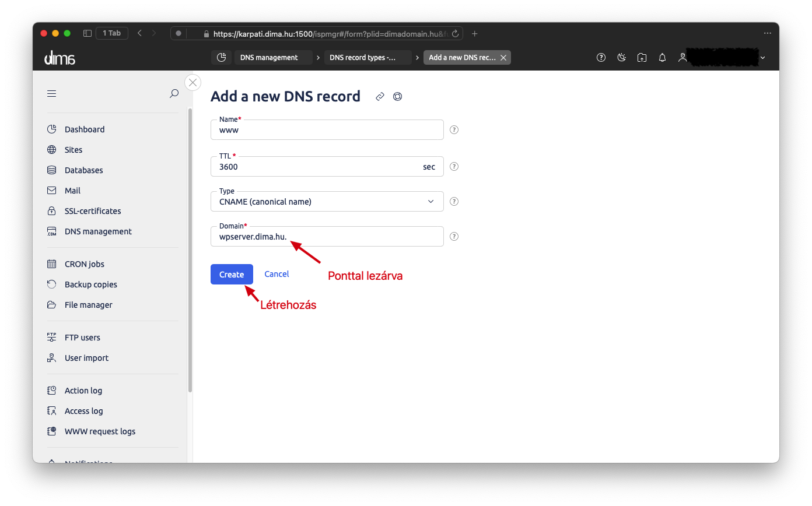Open Action log in sidebar
The width and height of the screenshot is (812, 506).
[83, 391]
